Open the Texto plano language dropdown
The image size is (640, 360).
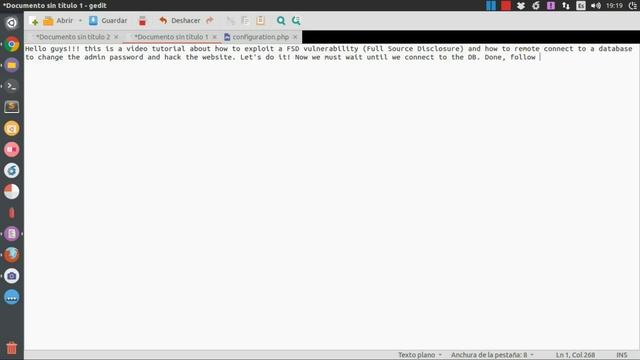(420, 355)
